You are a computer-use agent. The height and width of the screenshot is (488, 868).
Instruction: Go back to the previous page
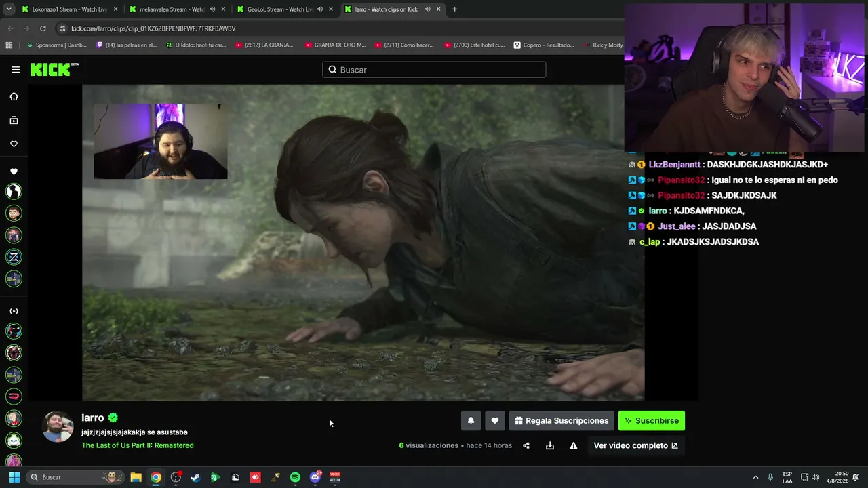click(x=10, y=28)
